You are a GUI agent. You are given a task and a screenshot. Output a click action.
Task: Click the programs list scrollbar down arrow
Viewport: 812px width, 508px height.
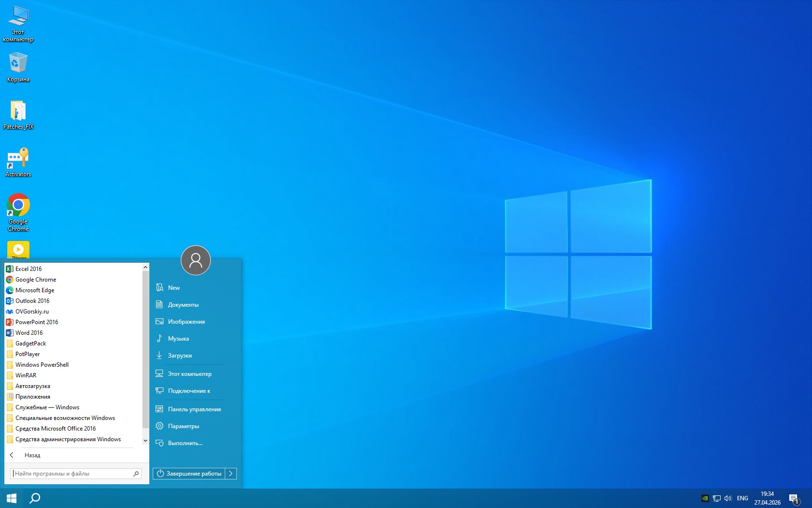point(145,440)
